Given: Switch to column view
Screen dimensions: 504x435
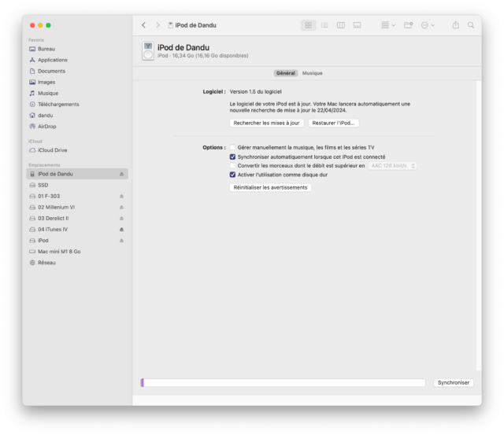Looking at the screenshot, I should tap(341, 25).
